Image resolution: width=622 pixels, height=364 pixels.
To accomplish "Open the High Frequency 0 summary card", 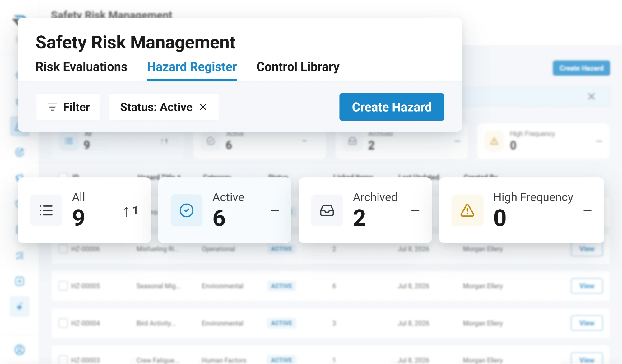I will [x=522, y=210].
